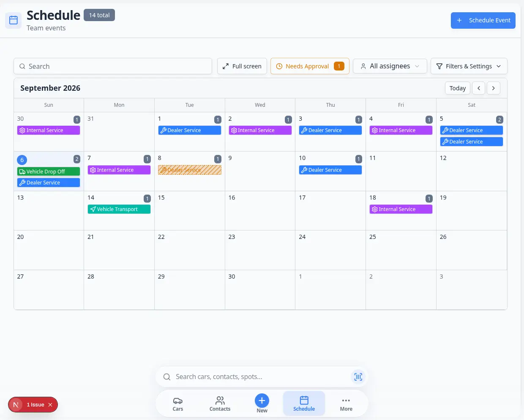Open Internal Service event on September 18
524x420 pixels.
[x=401, y=209]
